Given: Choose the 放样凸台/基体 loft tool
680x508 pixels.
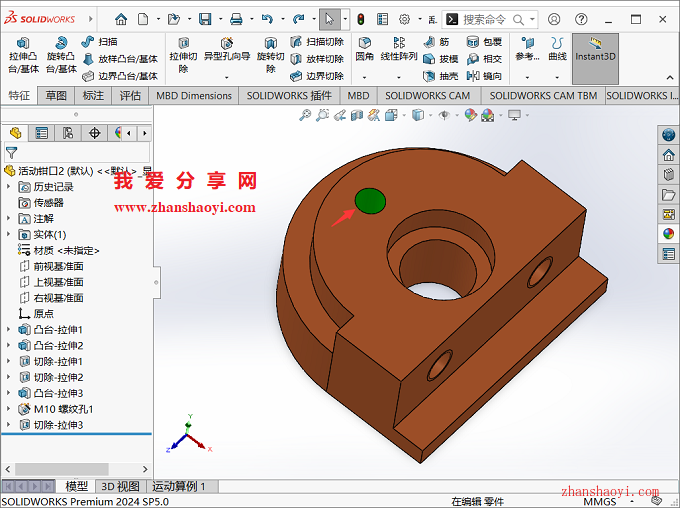Looking at the screenshot, I should click(120, 59).
